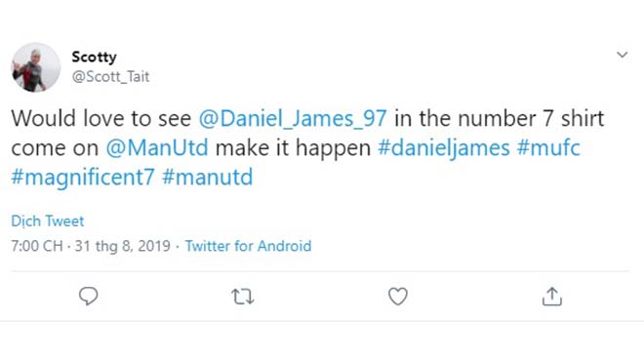Open Scotty's profile picture avatar
Viewport: 644px width, 362px height.
pos(35,67)
